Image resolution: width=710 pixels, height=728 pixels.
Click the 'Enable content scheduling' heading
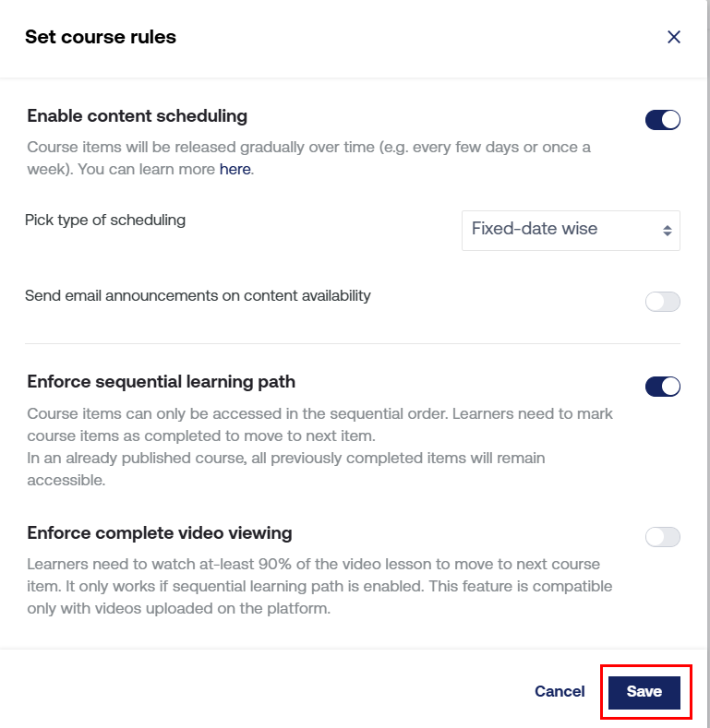138,116
